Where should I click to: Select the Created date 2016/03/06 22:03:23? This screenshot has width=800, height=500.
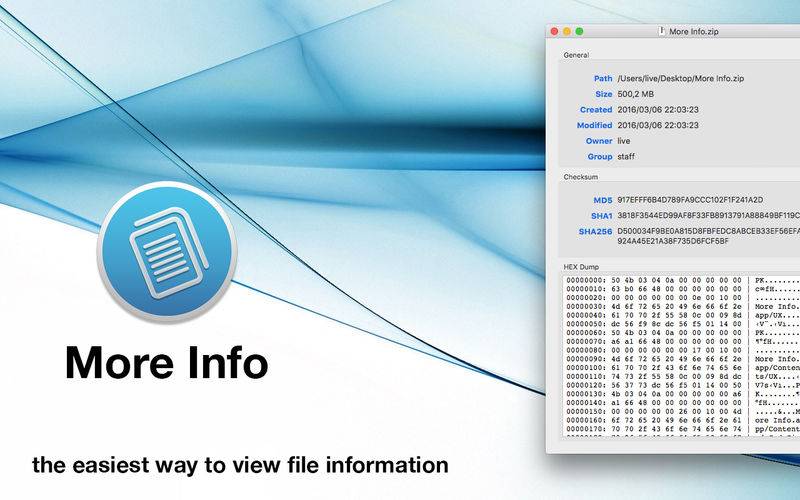pos(658,110)
